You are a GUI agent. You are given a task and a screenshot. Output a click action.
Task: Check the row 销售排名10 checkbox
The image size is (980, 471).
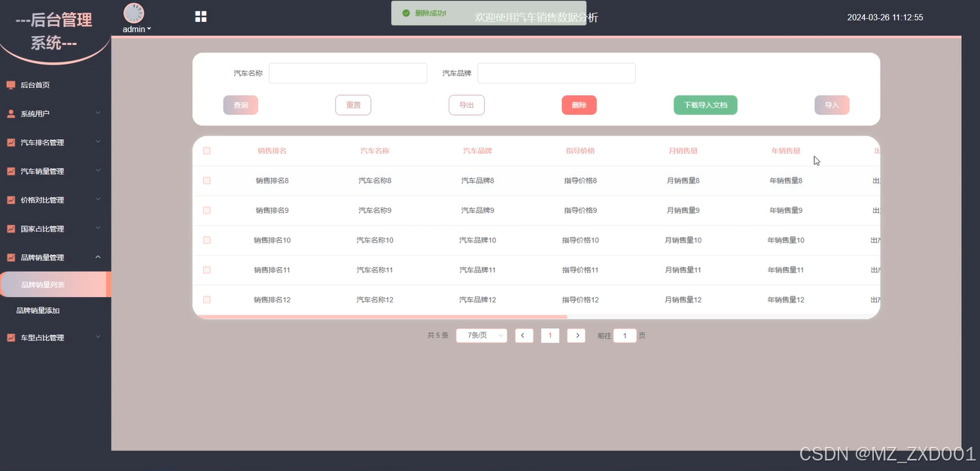coord(207,240)
